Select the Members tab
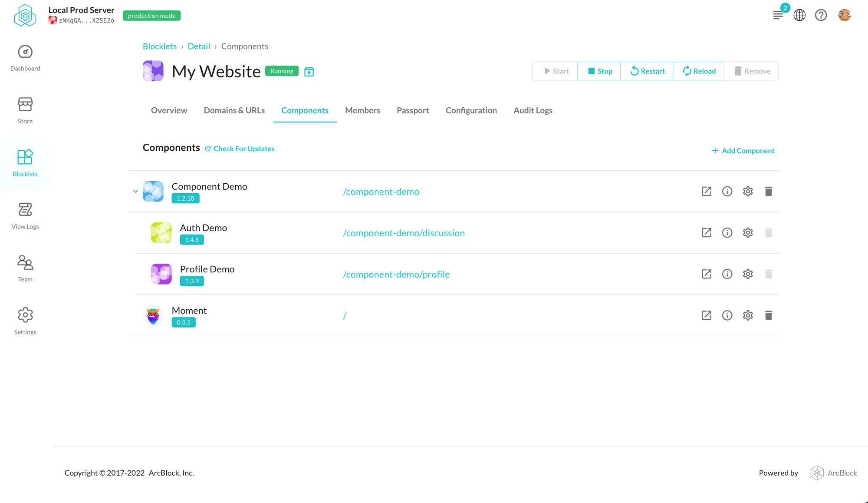Screen dimensions: 868x503 coord(362,110)
